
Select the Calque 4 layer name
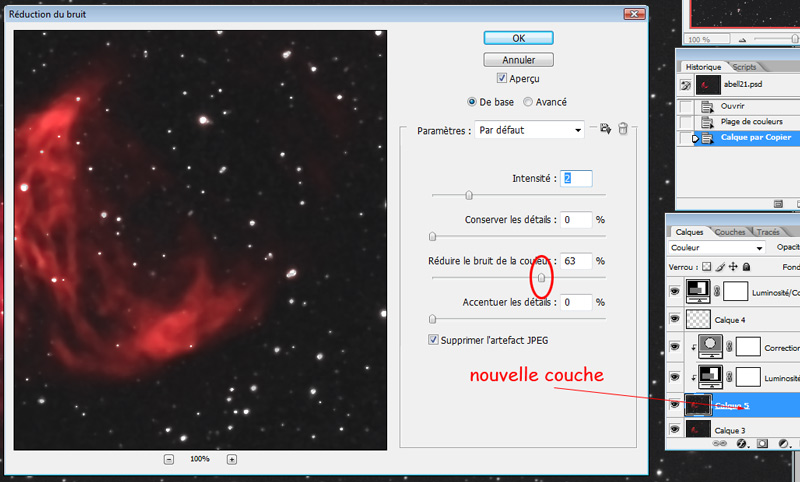tap(730, 320)
